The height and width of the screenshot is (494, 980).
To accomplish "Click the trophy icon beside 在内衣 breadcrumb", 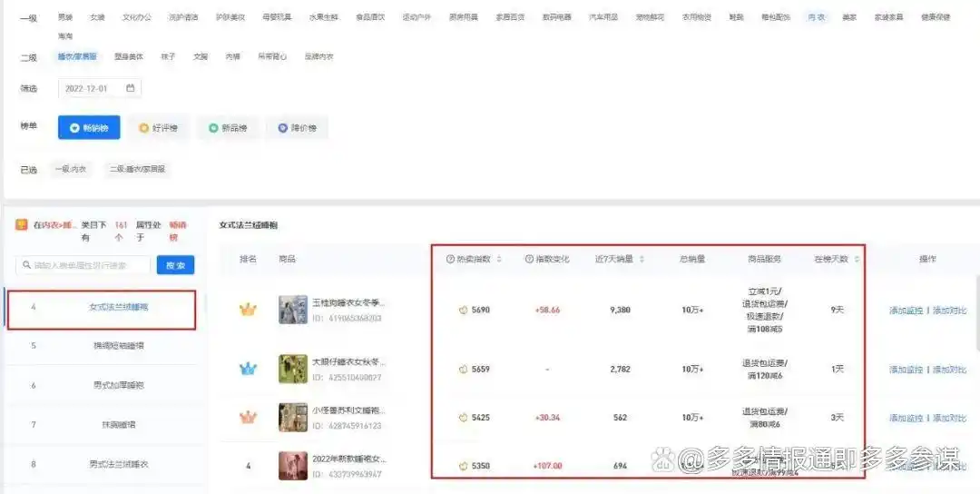I will coord(21,224).
